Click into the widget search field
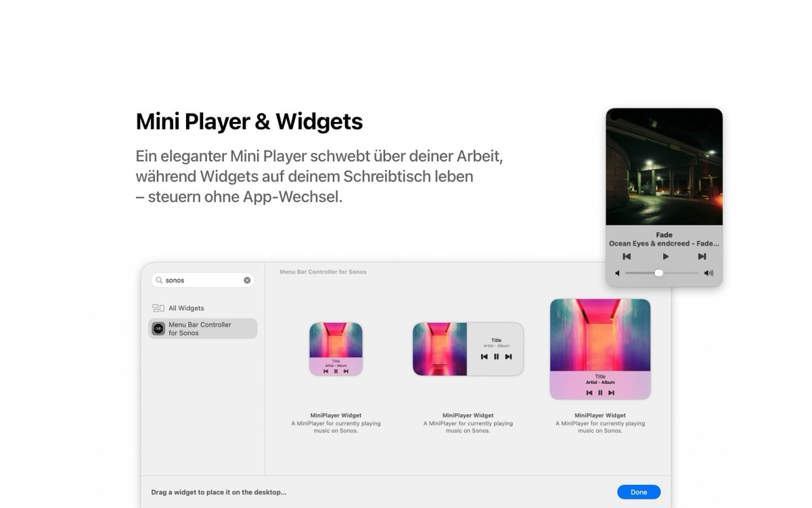This screenshot has height=508, width=812. 203,280
